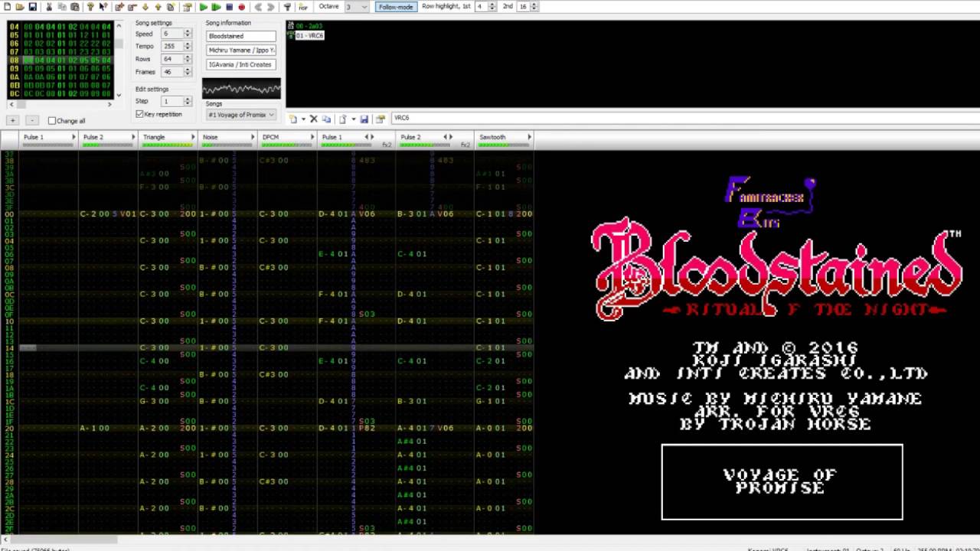Open module properties
Image resolution: width=980 pixels, height=551 pixels.
187,7
